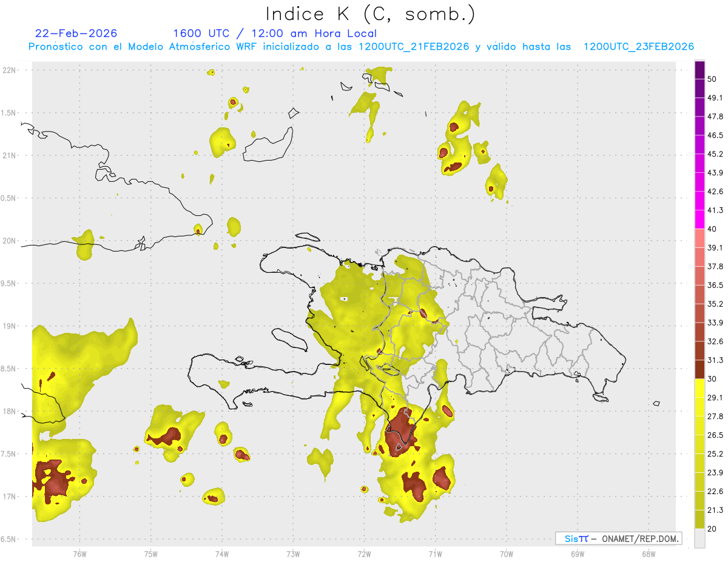Click the dark brown color bar segment between 30 and 31.3

[699, 369]
